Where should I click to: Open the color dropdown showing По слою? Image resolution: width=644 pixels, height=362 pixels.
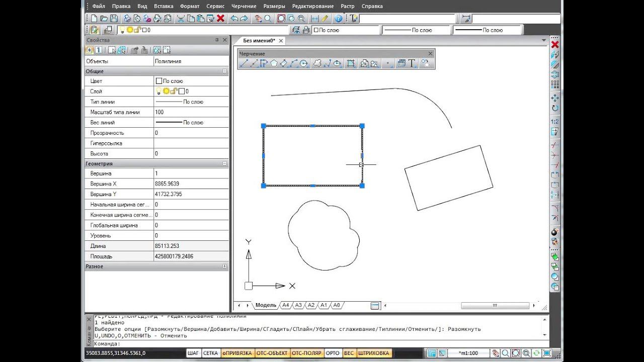345,30
